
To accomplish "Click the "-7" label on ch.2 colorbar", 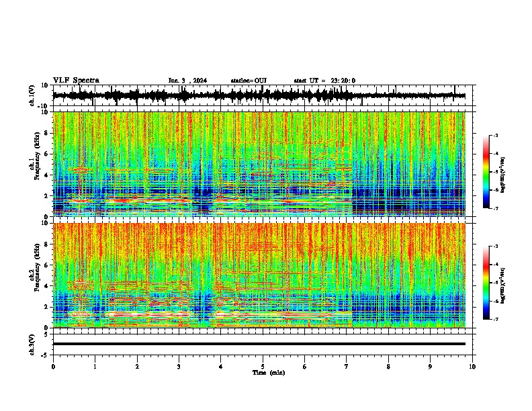I will tap(495, 319).
